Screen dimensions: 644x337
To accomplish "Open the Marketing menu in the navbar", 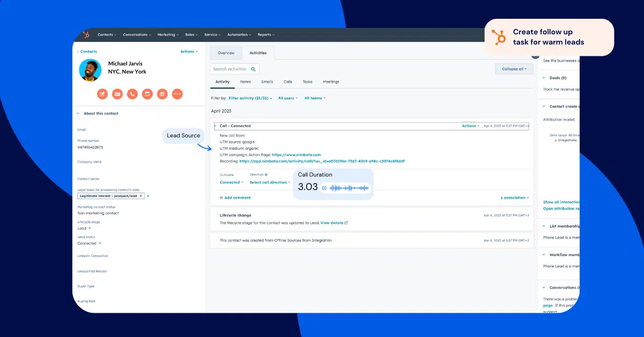I will [168, 35].
